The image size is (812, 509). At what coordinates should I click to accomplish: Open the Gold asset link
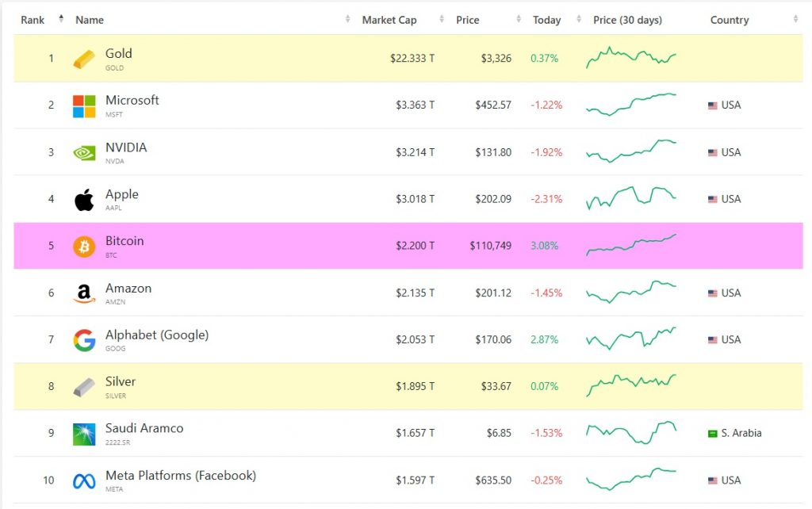point(119,53)
